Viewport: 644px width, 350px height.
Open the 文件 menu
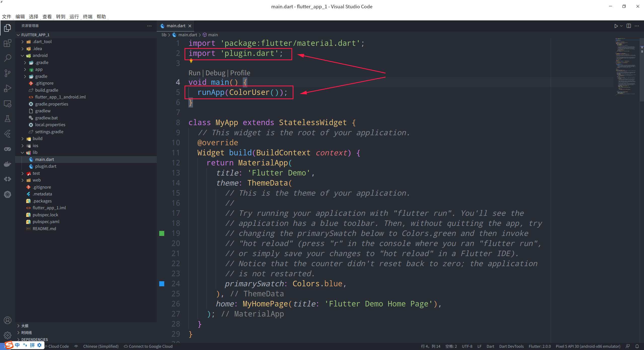tap(7, 17)
